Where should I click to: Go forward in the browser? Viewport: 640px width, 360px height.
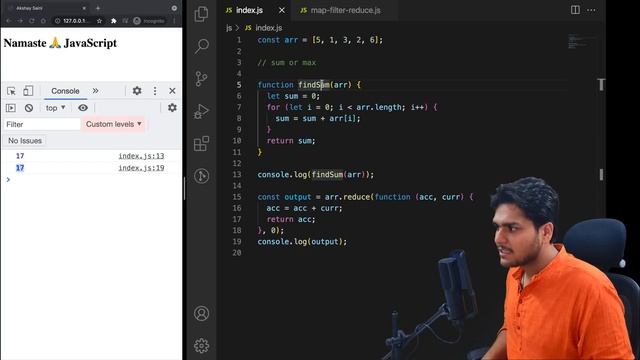[20, 20]
